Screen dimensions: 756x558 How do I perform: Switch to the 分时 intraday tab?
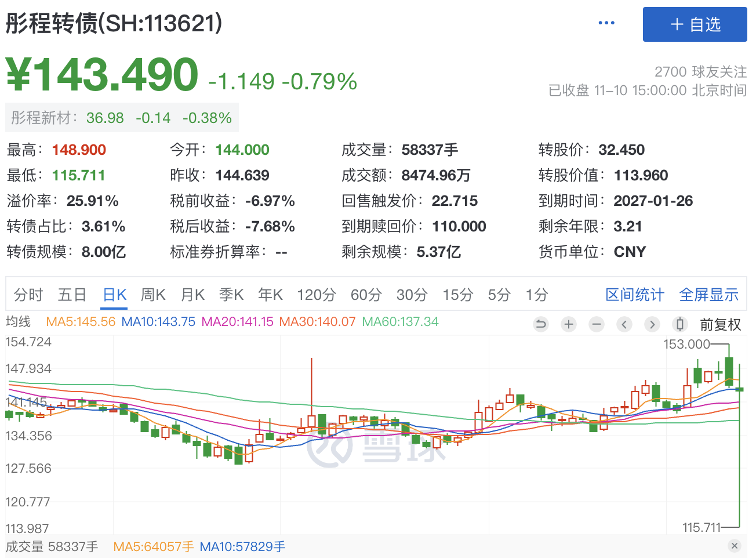pos(28,295)
